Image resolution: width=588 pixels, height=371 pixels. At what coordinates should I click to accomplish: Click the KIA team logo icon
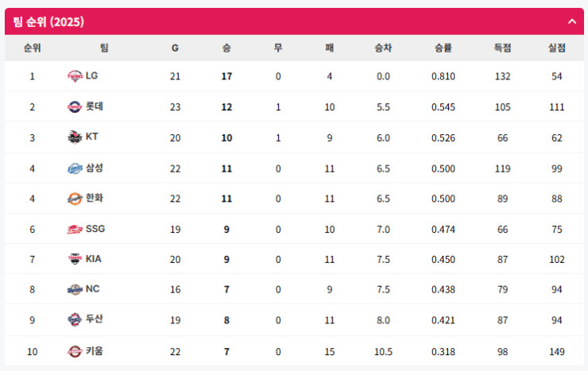point(75,259)
